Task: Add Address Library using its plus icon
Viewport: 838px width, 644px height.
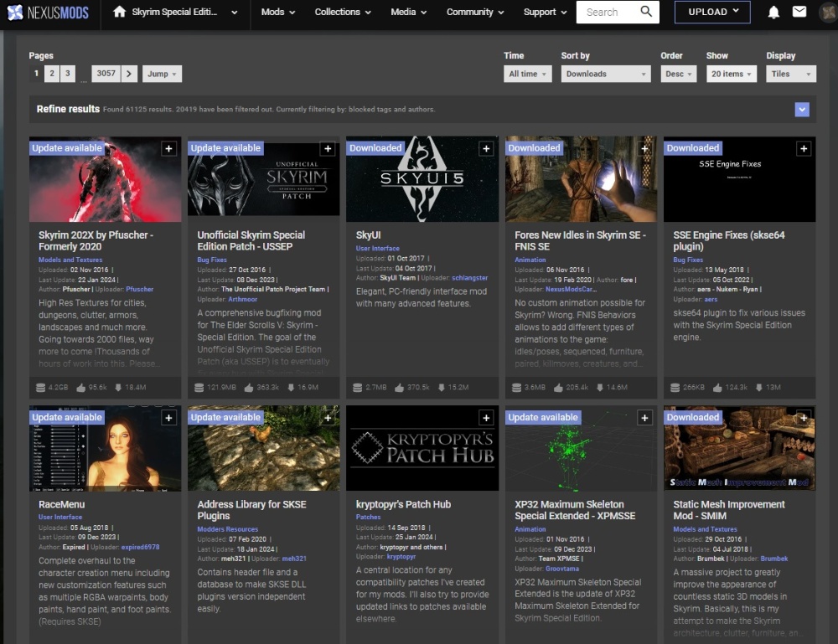Action: tap(328, 418)
